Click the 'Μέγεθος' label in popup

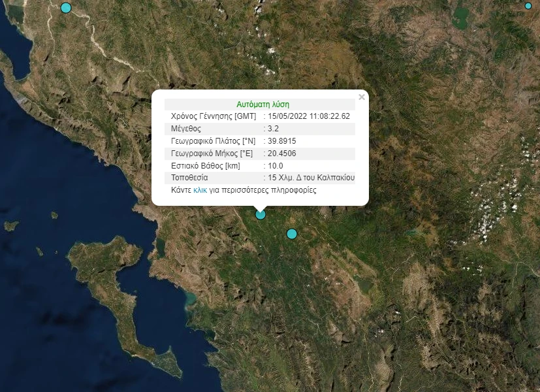[186, 129]
